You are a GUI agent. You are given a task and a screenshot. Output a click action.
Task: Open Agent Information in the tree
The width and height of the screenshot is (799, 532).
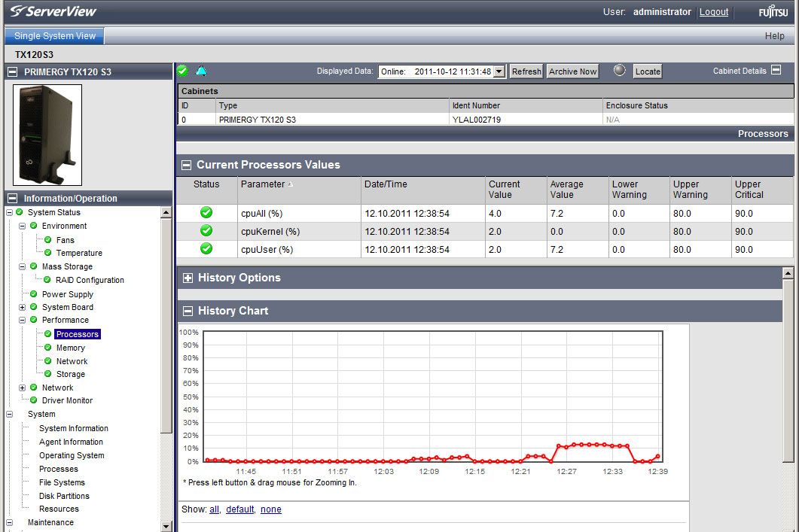point(71,442)
